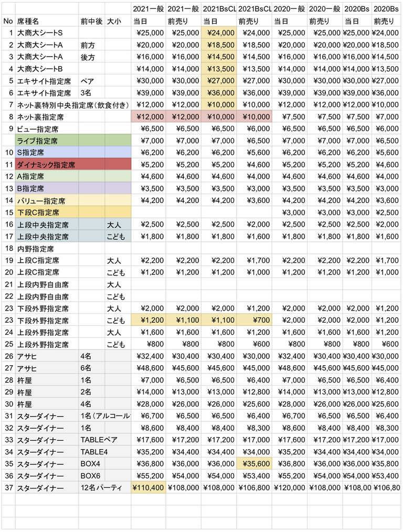Select the 席種名 column header cell
The width and height of the screenshot is (403, 532).
(47, 21)
